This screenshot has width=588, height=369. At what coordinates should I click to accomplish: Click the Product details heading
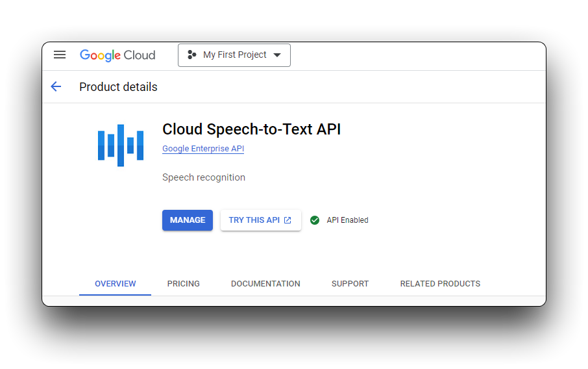coord(119,86)
